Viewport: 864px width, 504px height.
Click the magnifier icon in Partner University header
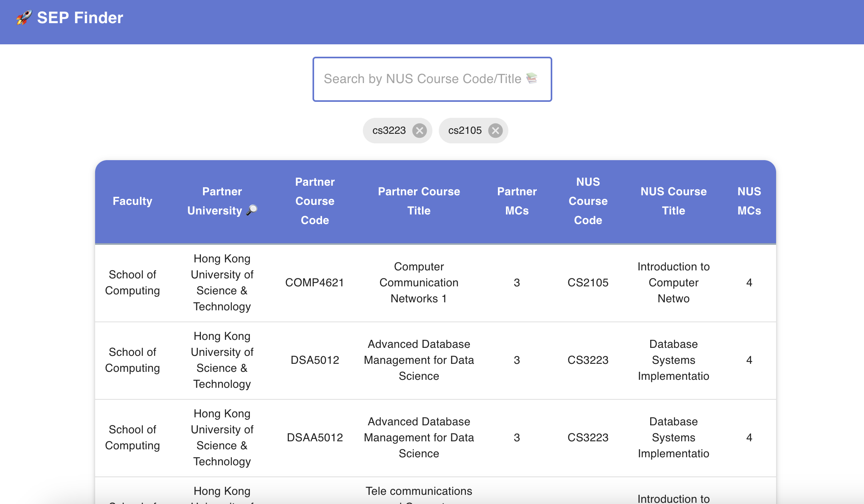coord(252,210)
